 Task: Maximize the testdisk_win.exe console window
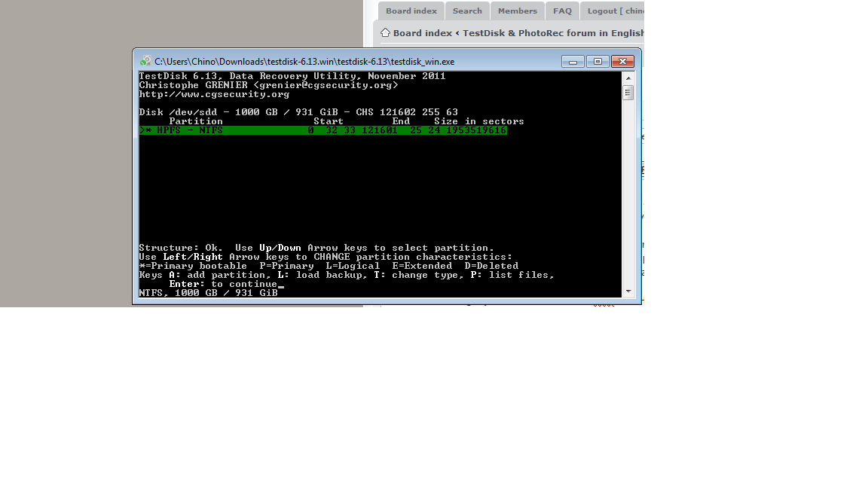(x=598, y=62)
